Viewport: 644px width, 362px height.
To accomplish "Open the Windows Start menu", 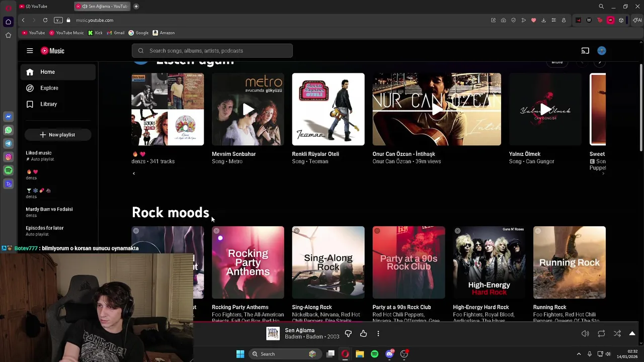I will pos(240,354).
